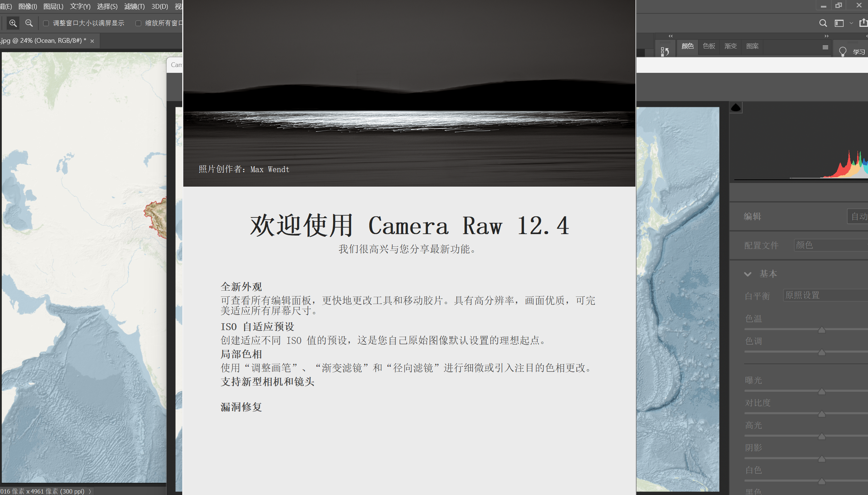868x495 pixels.
Task: Open the 学习 panel button
Action: (859, 52)
